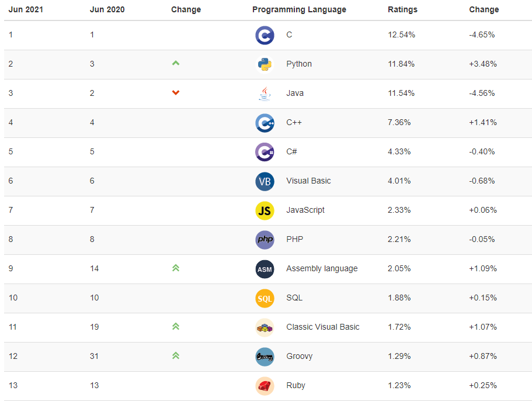
Task: Select the language name 'Python'
Action: tap(299, 64)
